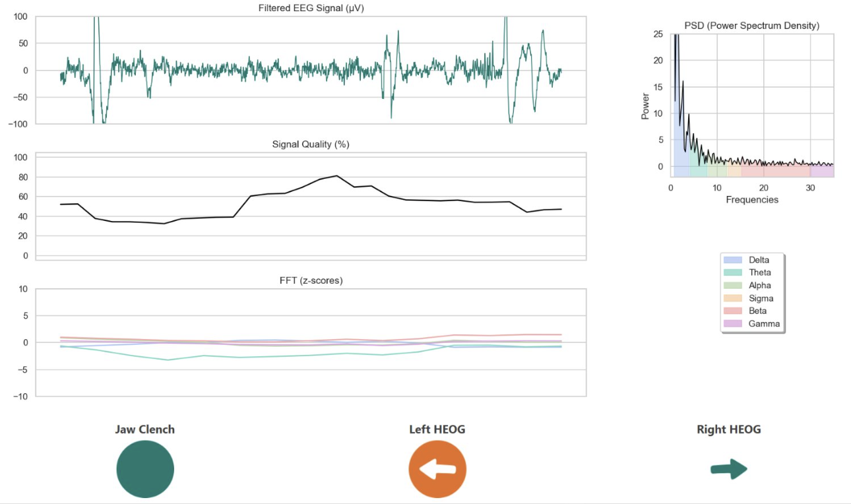Click the Left HEOG label
851x504 pixels.
pyautogui.click(x=437, y=429)
